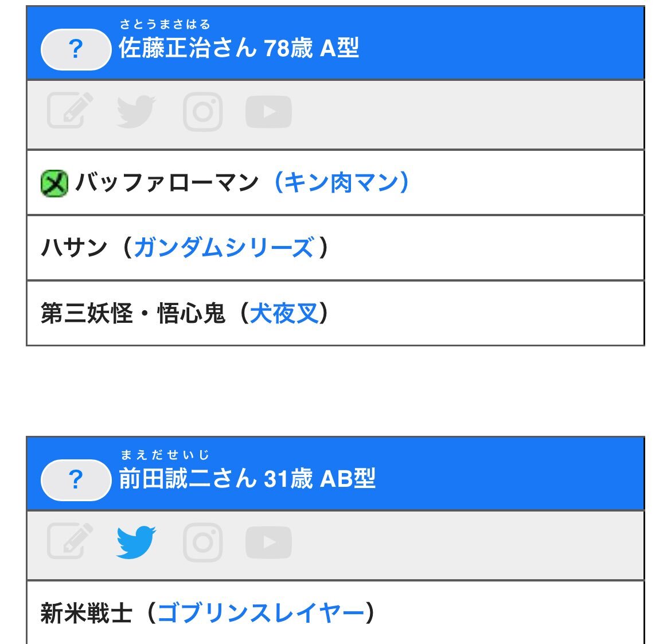
Task: Open 佐藤正治's greyed Instagram icon
Action: tap(203, 112)
